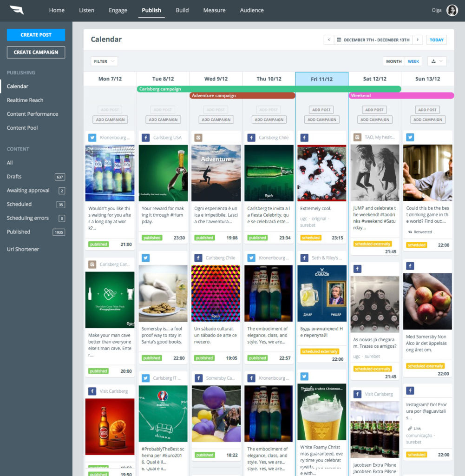Image resolution: width=465 pixels, height=476 pixels.
Task: Select the Fri 11/12 column header
Action: tap(322, 79)
